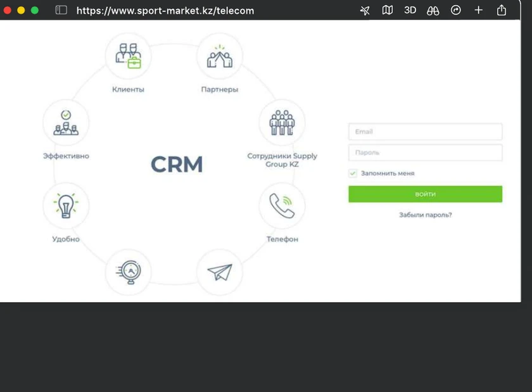Open a new tab with plus button
Viewport: 532px width, 392px height.
click(x=479, y=10)
